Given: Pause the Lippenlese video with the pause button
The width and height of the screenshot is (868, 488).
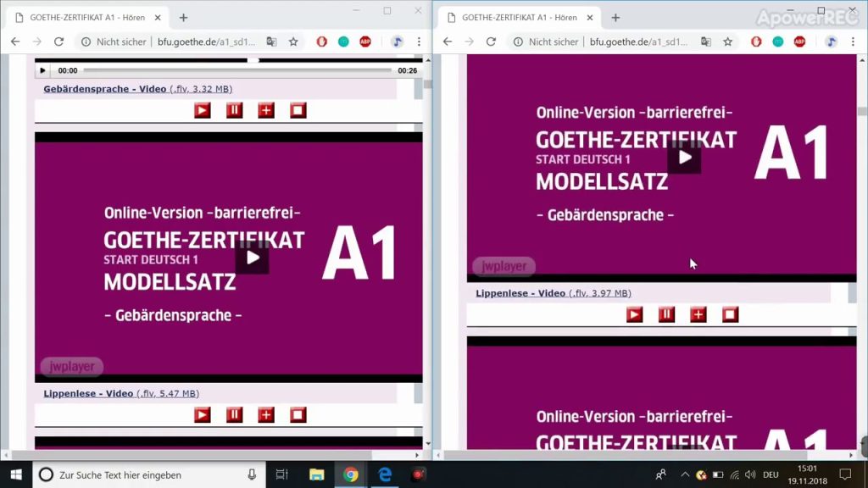Looking at the screenshot, I should pyautogui.click(x=234, y=414).
